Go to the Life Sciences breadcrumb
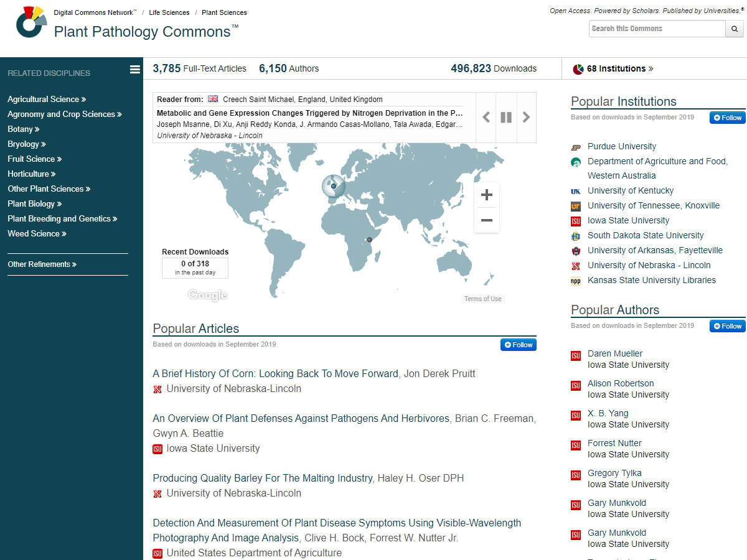The width and height of the screenshot is (747, 560). point(169,12)
